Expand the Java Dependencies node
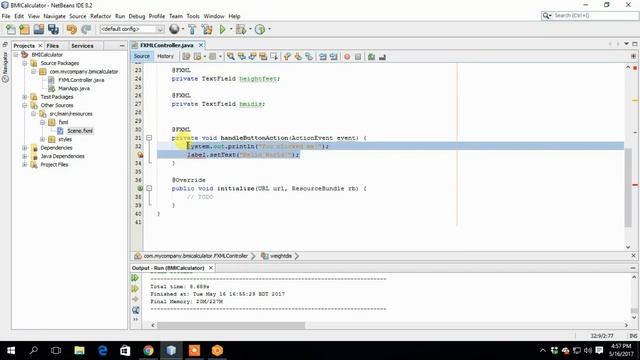 tap(25, 156)
